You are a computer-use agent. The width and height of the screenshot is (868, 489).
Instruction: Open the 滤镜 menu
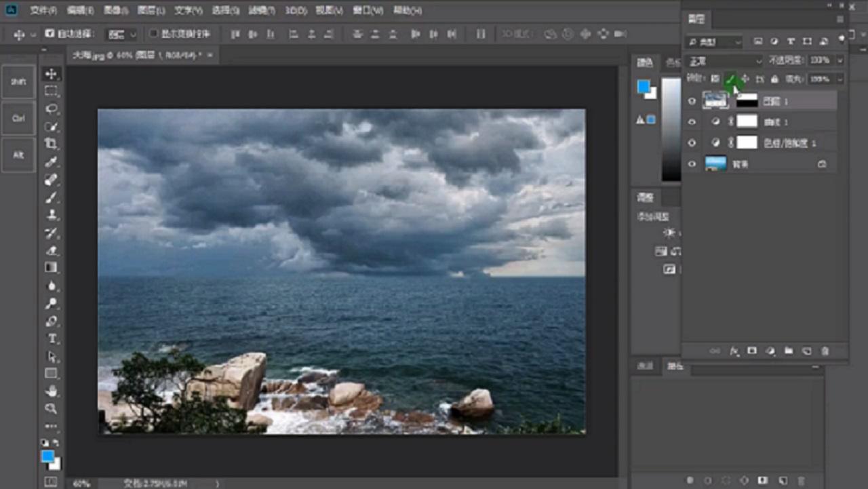coord(262,11)
